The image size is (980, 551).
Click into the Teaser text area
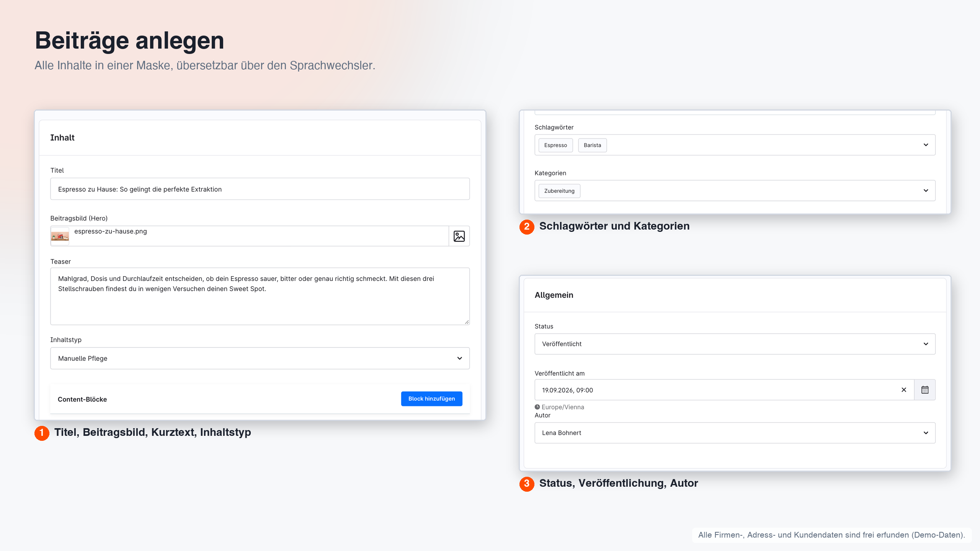[260, 297]
